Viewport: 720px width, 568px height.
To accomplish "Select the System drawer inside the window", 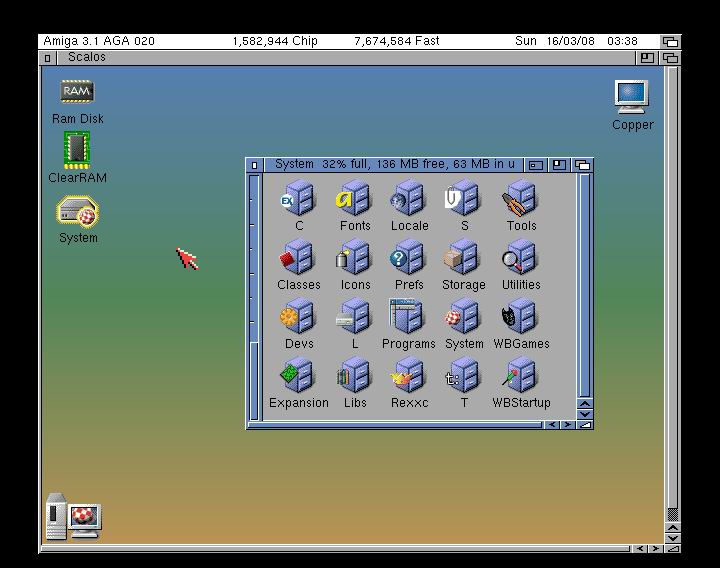I will 463,316.
